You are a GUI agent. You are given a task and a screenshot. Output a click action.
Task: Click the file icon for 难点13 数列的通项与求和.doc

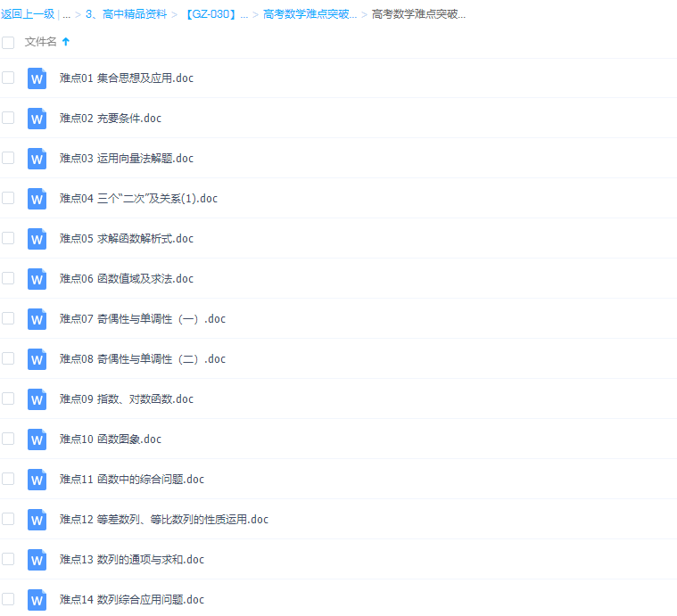[x=37, y=560]
